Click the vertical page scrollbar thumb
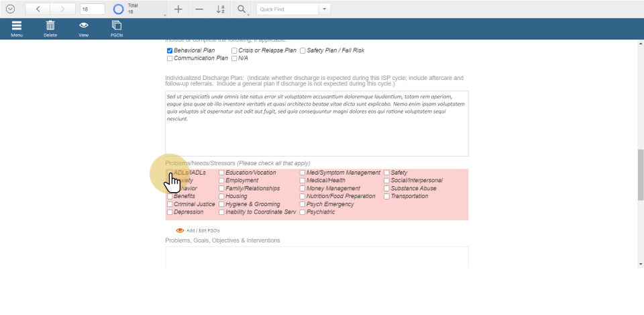This screenshot has height=315, width=644. (640, 175)
